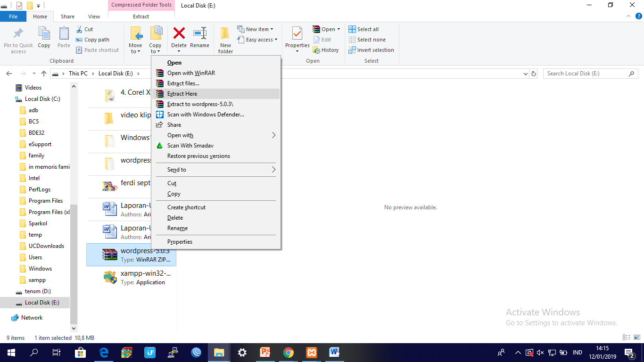Image resolution: width=644 pixels, height=362 pixels.
Task: Choose Open with WinRAR
Action: (x=216, y=73)
